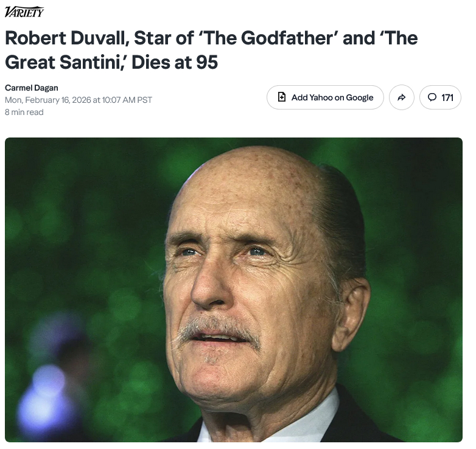Open the 171 comments section
Viewport: 476px width, 449px height.
440,97
